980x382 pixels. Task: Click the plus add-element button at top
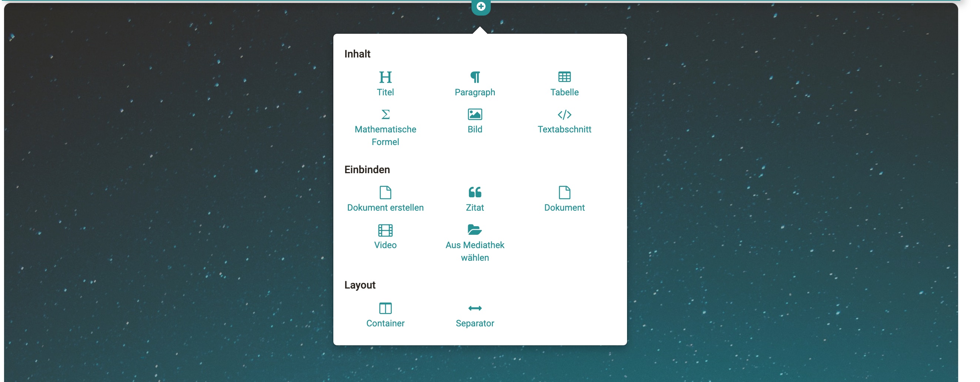[x=480, y=6]
